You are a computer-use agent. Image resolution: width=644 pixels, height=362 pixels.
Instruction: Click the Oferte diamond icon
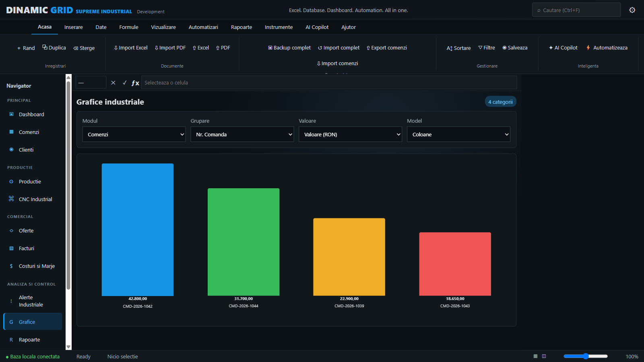[x=11, y=230]
